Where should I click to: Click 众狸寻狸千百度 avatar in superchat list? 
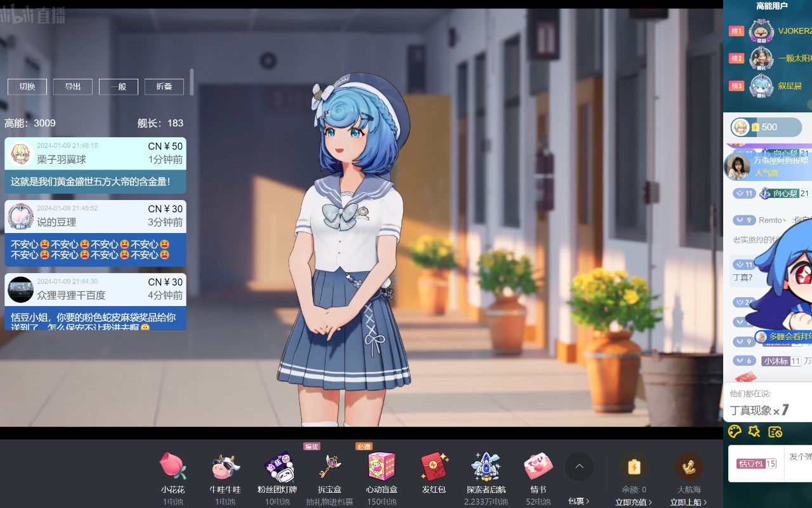[x=21, y=290]
